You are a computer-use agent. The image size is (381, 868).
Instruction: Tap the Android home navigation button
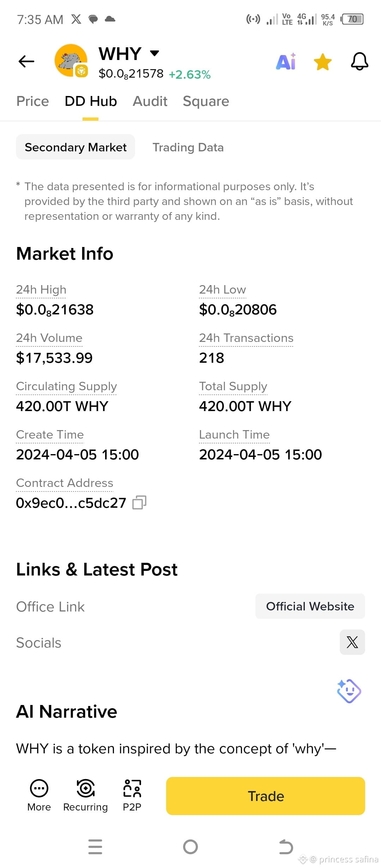pyautogui.click(x=190, y=847)
